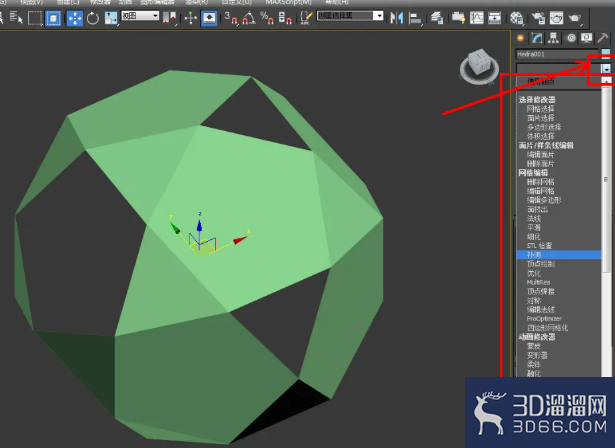The height and width of the screenshot is (448, 615).
Task: Select 蒙皮 modifier in list
Action: click(533, 346)
